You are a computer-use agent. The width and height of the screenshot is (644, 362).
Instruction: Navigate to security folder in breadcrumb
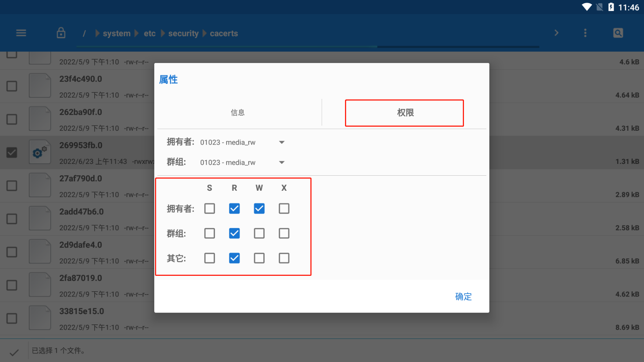pos(183,34)
